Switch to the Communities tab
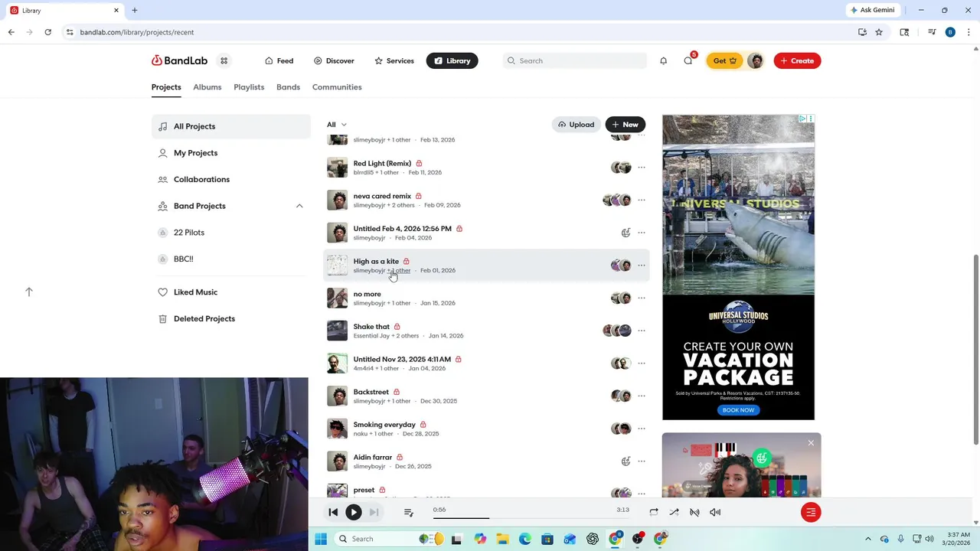 (337, 87)
